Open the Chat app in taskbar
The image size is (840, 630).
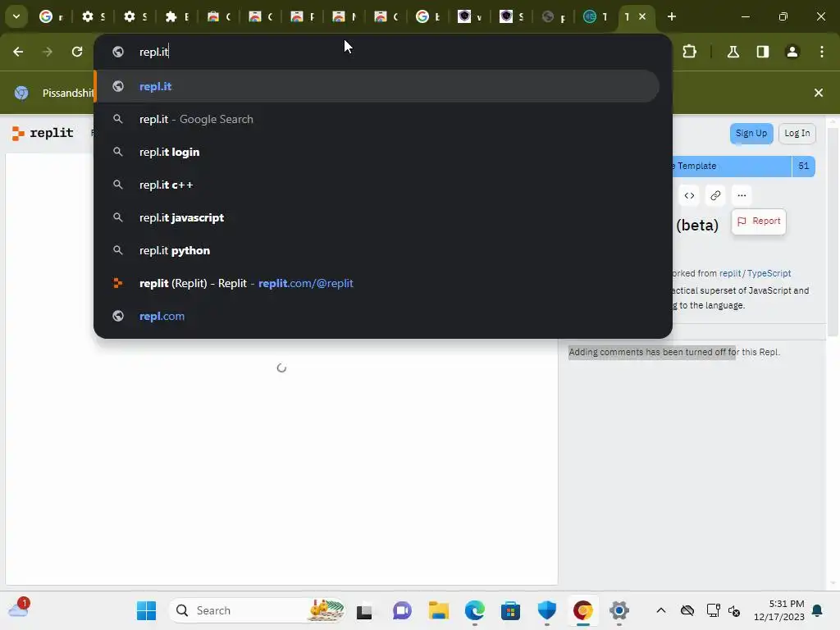click(402, 610)
